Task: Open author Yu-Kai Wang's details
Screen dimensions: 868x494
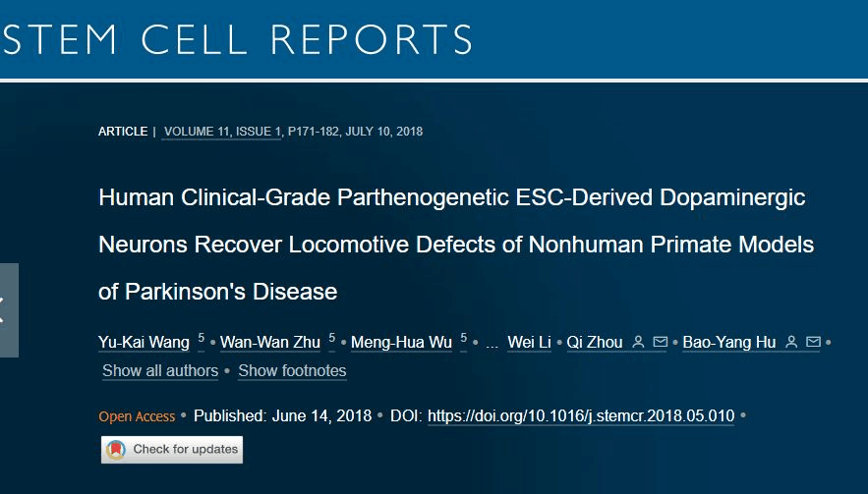Action: (144, 343)
